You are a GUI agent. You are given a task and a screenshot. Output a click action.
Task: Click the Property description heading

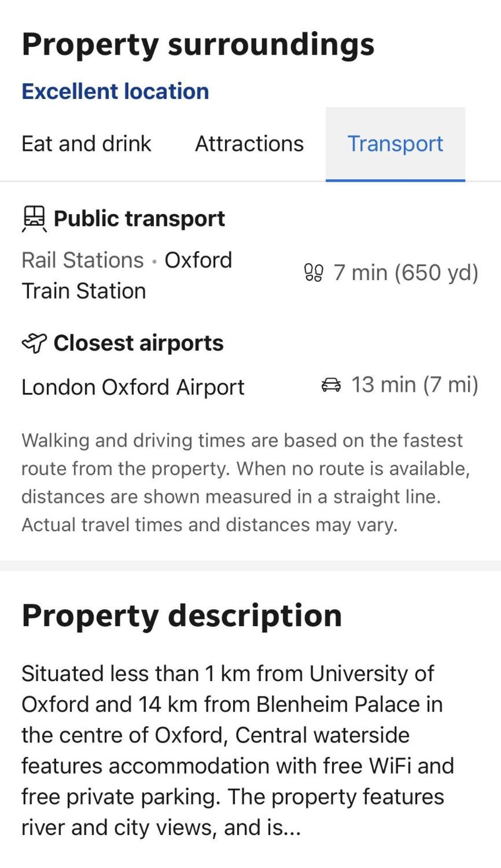[x=182, y=616]
